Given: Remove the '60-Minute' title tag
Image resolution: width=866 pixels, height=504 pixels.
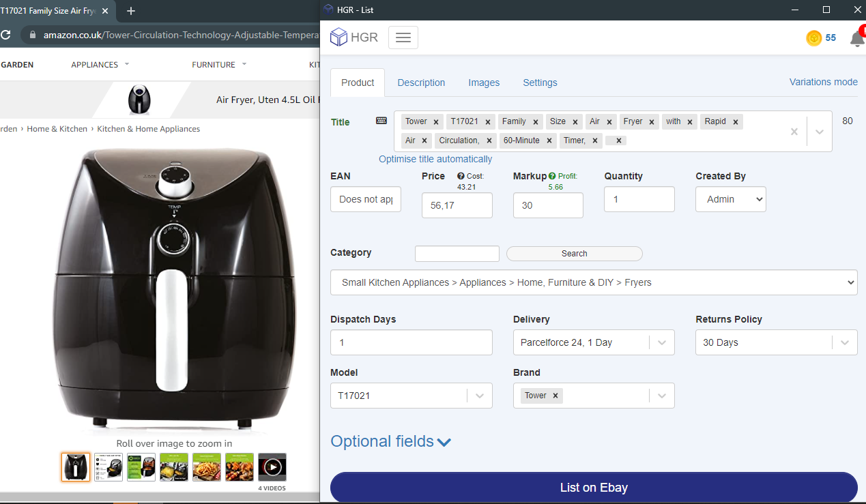Looking at the screenshot, I should pos(549,141).
